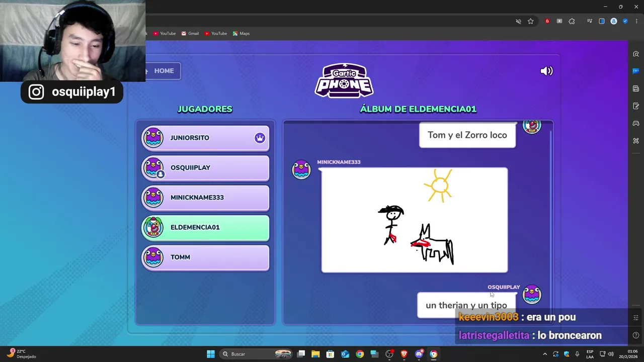This screenshot has width=644, height=362.
Task: Open the browser profile avatar
Action: (614, 21)
